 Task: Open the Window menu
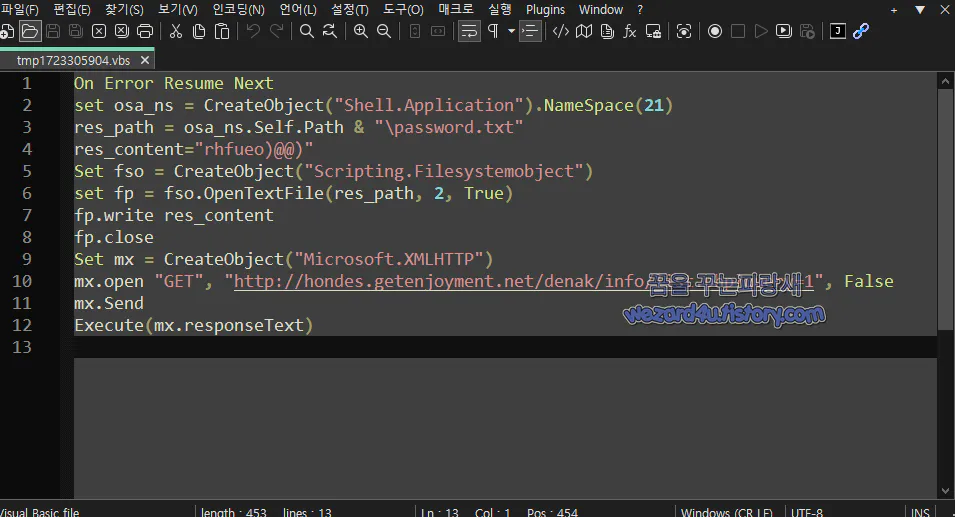[x=601, y=9]
